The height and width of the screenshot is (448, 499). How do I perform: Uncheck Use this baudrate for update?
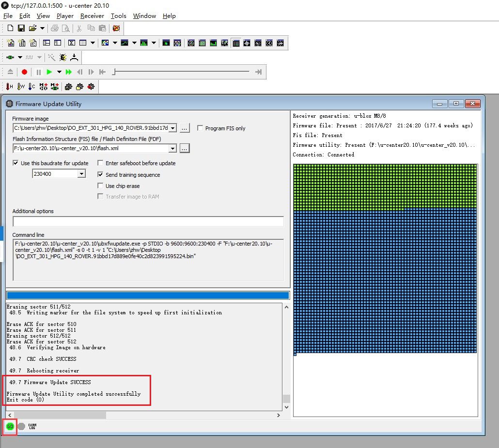click(16, 163)
